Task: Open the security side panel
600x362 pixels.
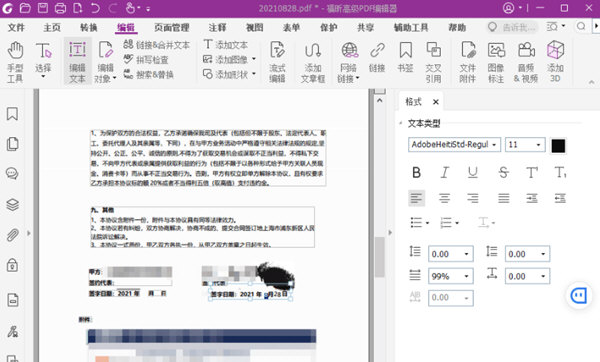Action: 12,265
